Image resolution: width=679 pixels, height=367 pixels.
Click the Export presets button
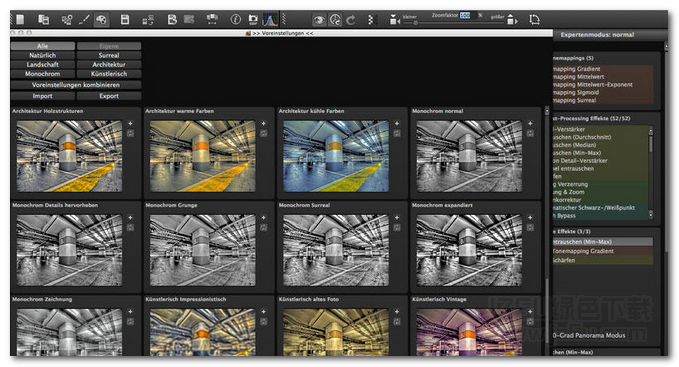click(x=109, y=96)
